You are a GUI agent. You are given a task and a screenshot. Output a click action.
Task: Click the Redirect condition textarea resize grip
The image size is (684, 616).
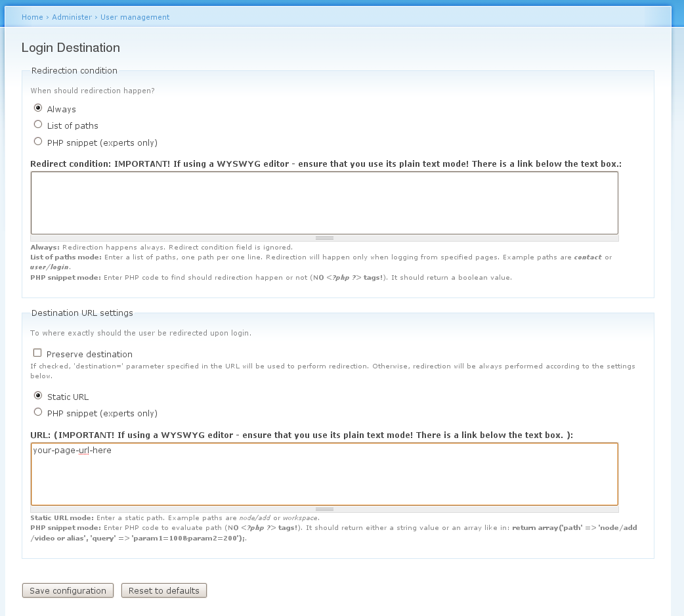324,238
